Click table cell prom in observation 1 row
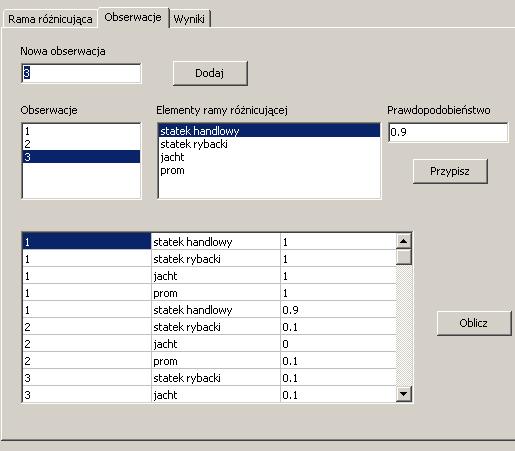This screenshot has width=515, height=451. click(x=216, y=293)
